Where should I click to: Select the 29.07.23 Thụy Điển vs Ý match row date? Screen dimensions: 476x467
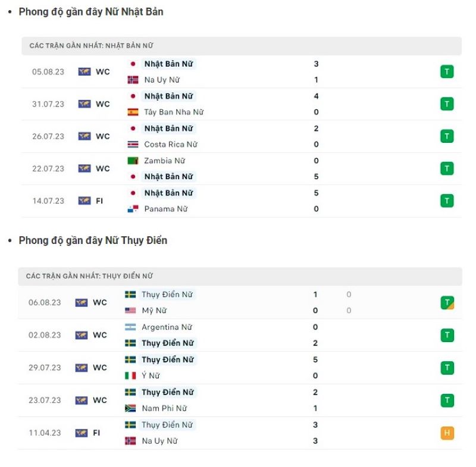[x=45, y=368]
